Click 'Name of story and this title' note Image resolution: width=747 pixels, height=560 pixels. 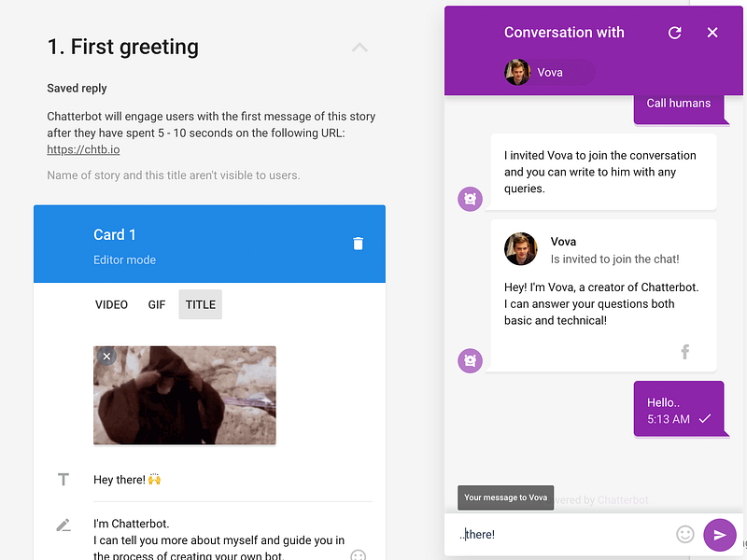click(174, 175)
